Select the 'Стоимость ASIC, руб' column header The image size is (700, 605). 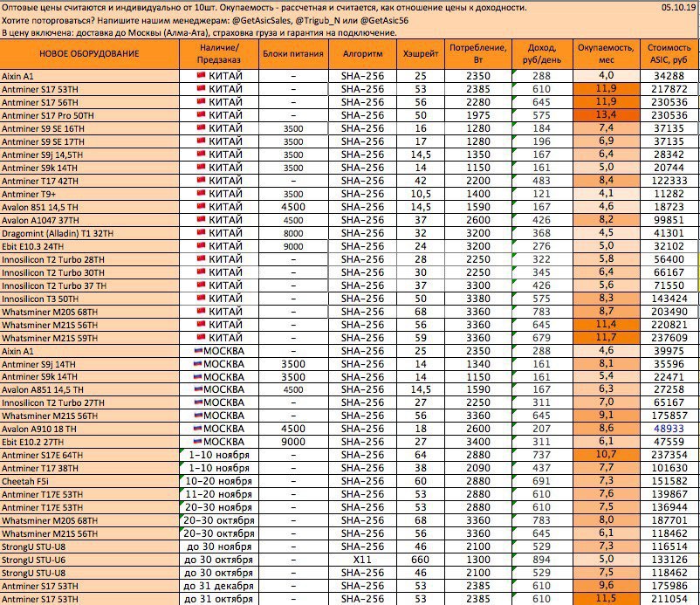click(x=669, y=54)
